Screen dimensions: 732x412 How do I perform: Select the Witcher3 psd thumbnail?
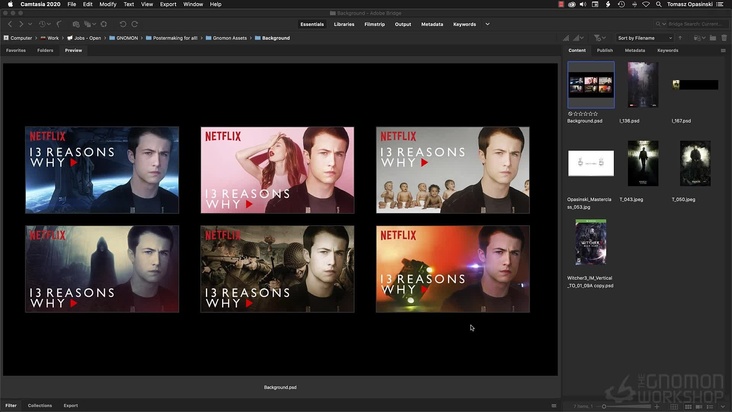coord(590,242)
